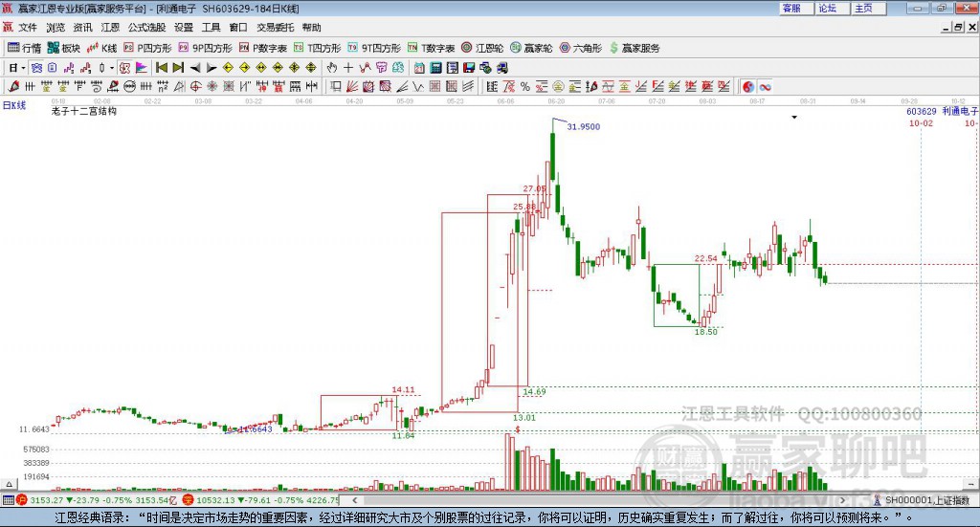This screenshot has height=527, width=980.
Task: Collapse panel with bottom-left up arrow
Action: tap(9, 484)
